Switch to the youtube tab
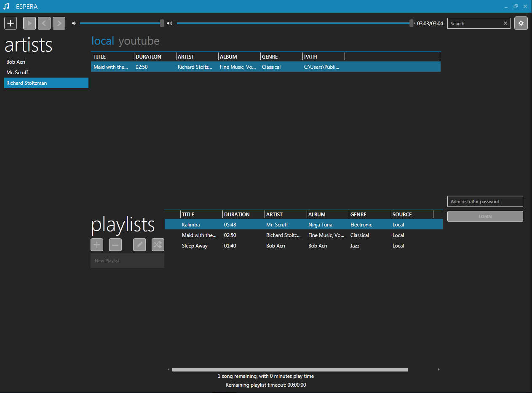Image resolution: width=532 pixels, height=393 pixels. [x=139, y=41]
